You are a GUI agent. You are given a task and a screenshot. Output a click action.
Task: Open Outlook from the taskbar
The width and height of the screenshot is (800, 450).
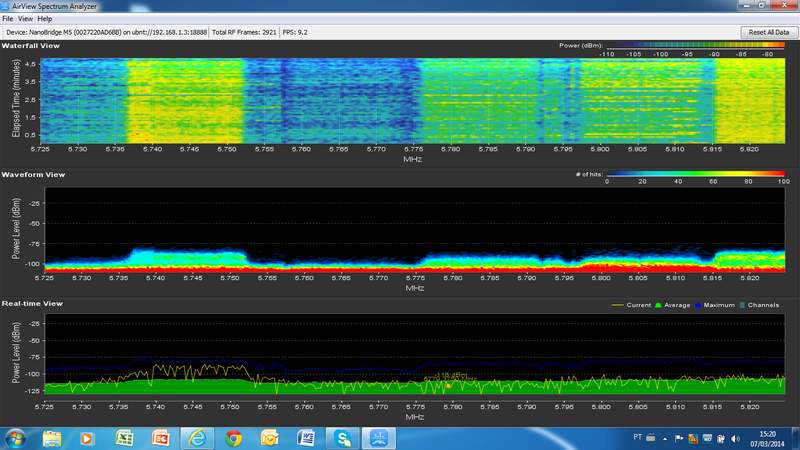coord(270,438)
